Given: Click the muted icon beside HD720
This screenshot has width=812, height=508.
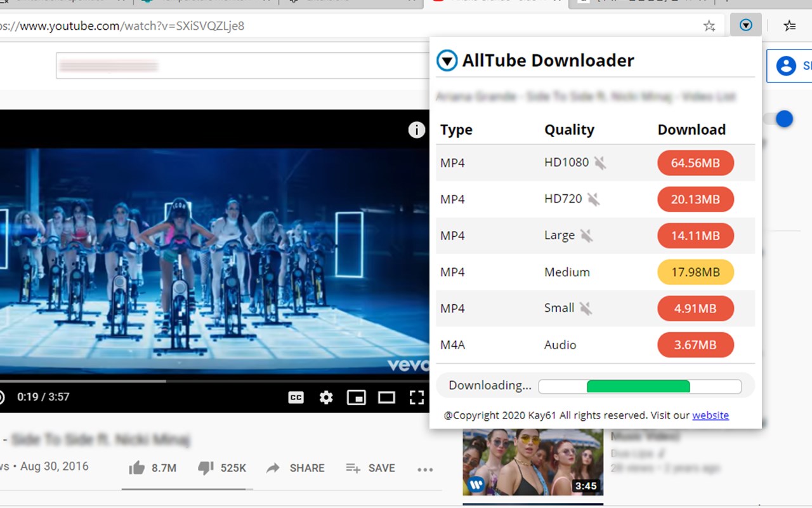Looking at the screenshot, I should point(593,199).
